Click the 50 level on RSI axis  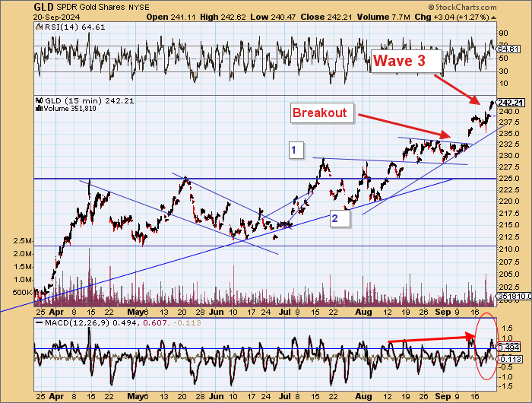tap(503, 59)
